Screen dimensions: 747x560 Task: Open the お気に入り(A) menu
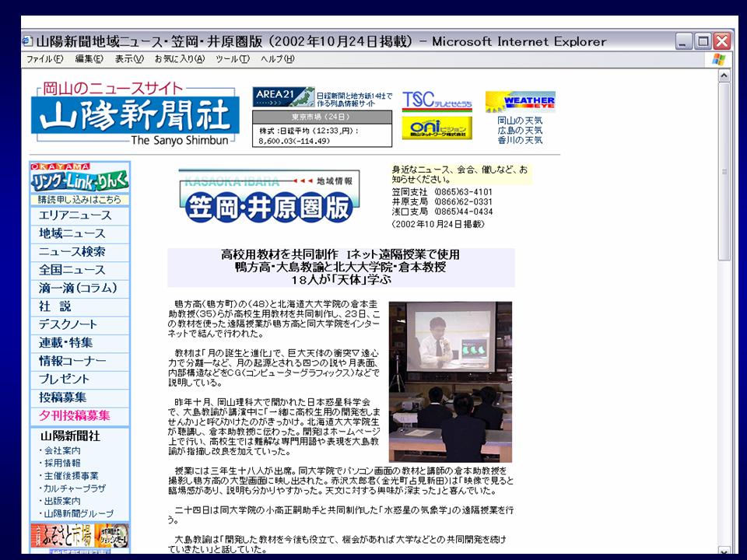179,59
